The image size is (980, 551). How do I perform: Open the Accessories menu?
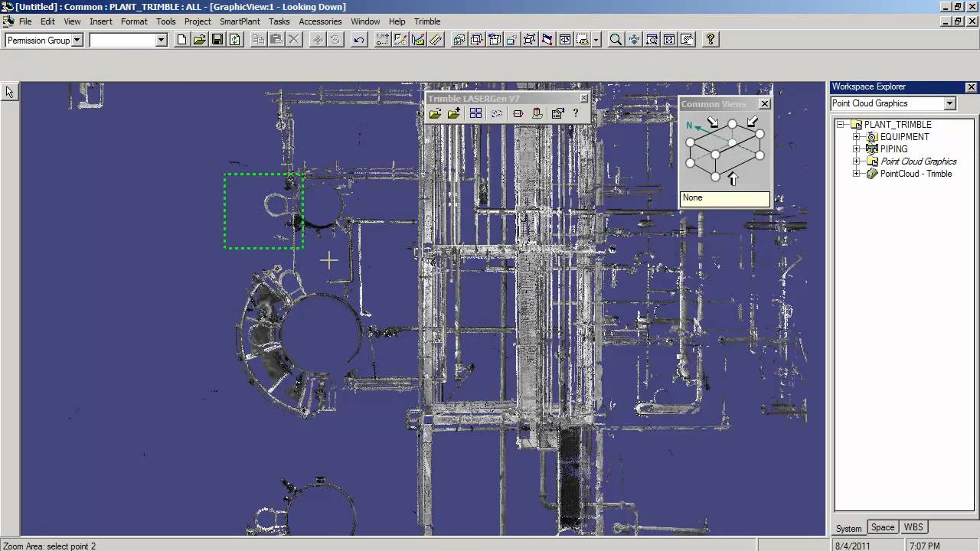point(320,21)
